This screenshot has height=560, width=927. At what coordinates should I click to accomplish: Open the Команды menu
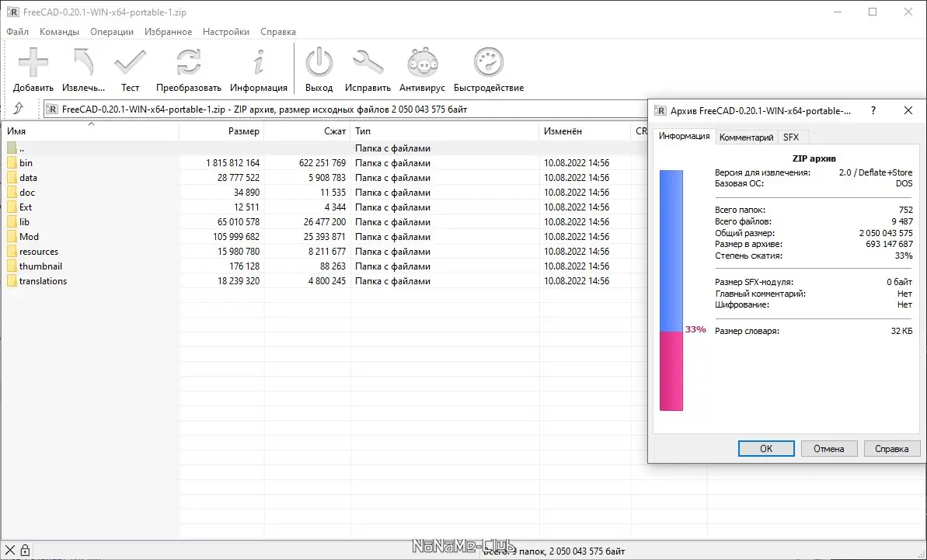tap(59, 32)
